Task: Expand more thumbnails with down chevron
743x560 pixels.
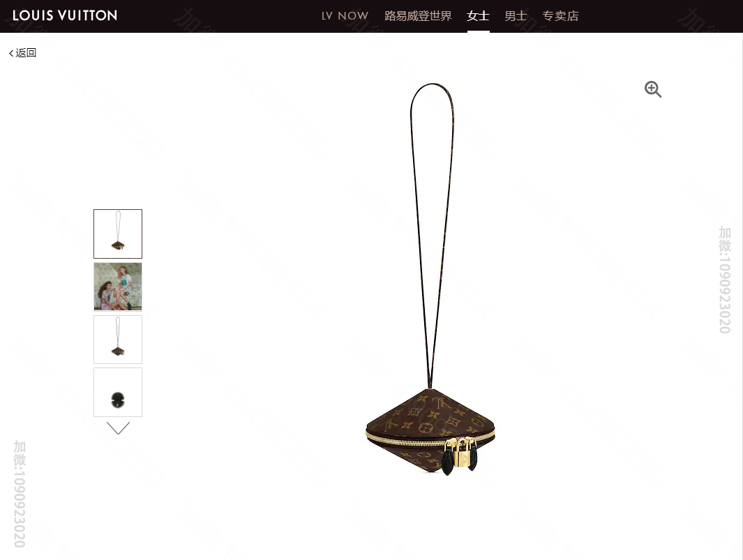Action: (118, 427)
